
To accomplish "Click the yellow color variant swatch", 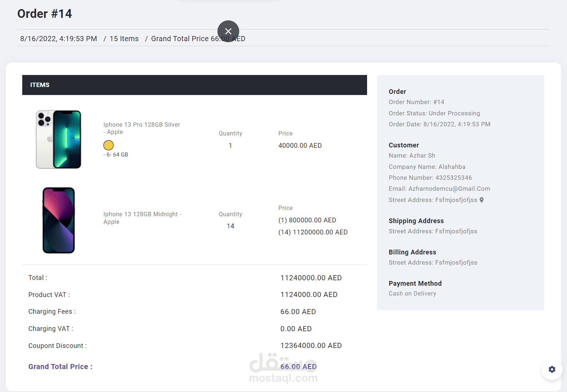I will click(108, 145).
